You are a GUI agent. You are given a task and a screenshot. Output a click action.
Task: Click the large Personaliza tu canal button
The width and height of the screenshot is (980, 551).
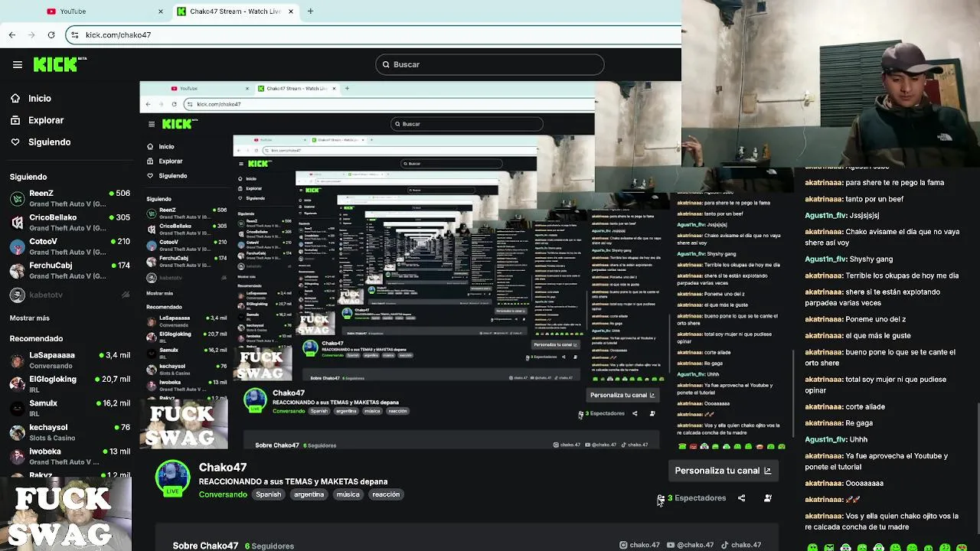(x=723, y=471)
